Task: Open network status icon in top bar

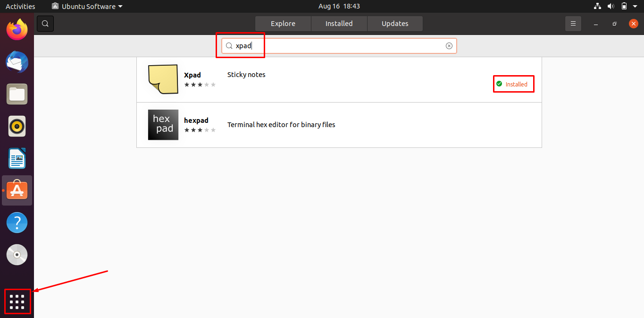Action: tap(597, 6)
